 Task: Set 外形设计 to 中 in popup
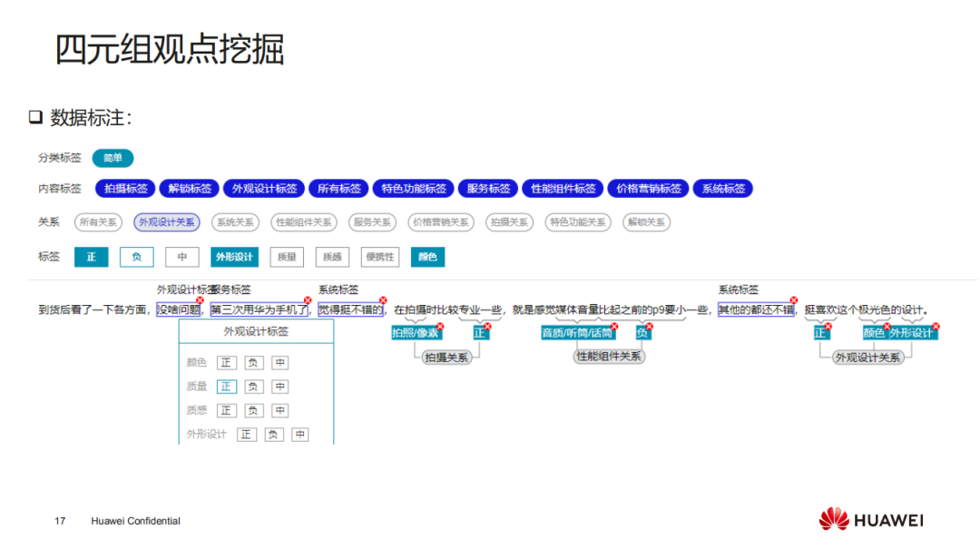coord(300,435)
